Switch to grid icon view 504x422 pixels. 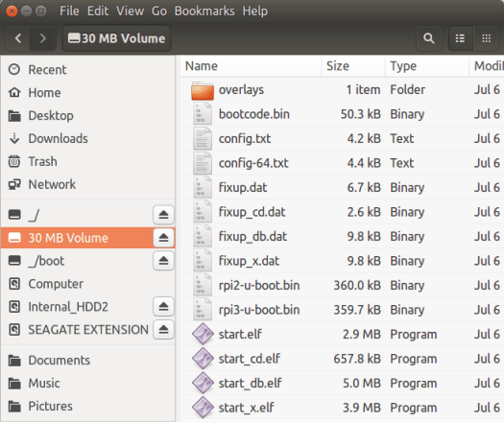pos(487,38)
